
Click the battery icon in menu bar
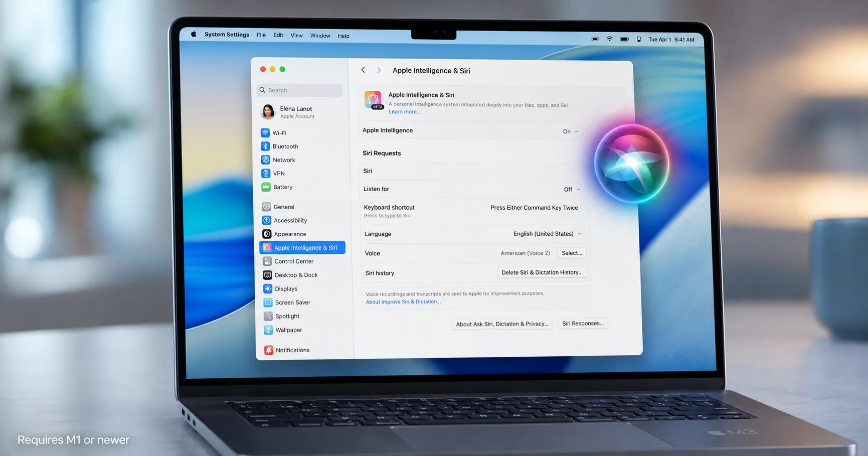point(624,39)
